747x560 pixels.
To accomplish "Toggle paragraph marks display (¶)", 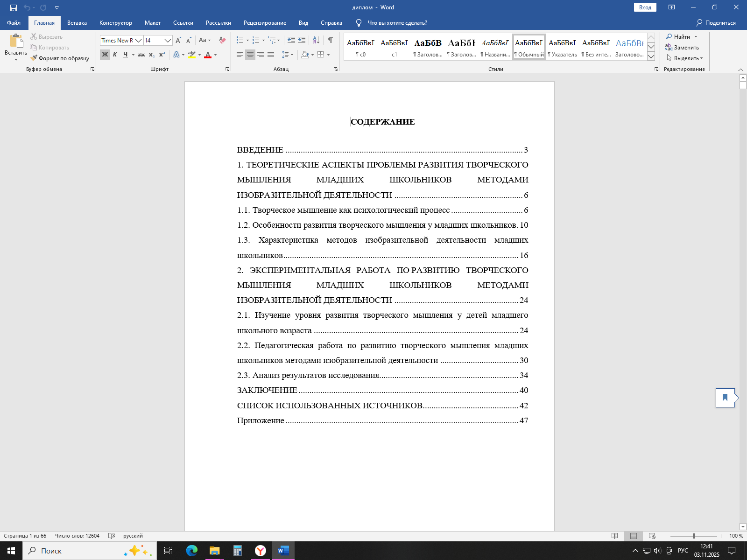I will [330, 41].
